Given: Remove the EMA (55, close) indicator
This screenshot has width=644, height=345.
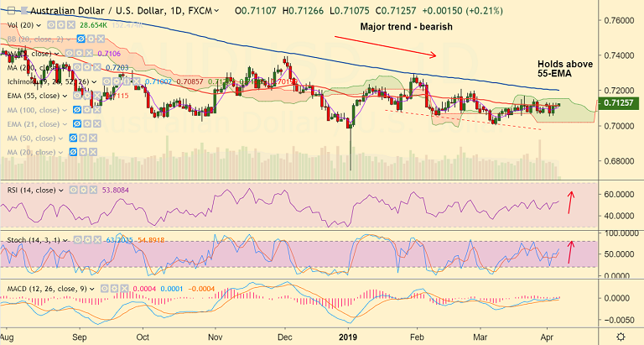Looking at the screenshot, I should (x=97, y=96).
